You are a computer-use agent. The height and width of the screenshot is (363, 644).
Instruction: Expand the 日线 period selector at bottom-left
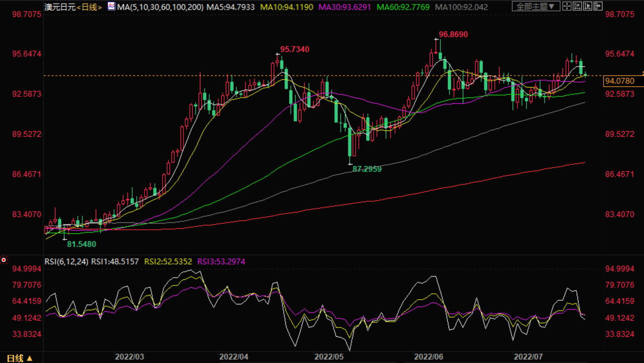click(x=19, y=358)
